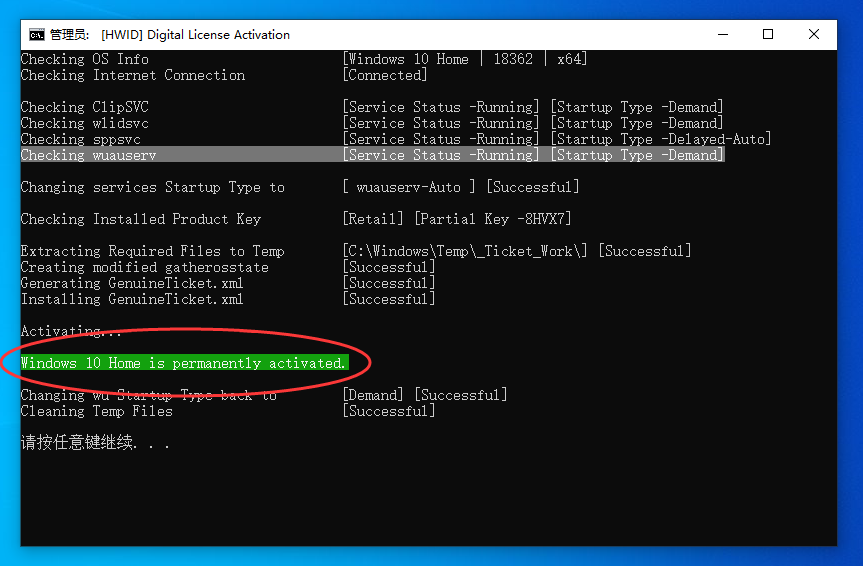Click the 'Checking wlidsvc' line
The width and height of the screenshot is (863, 566).
pyautogui.click(x=85, y=123)
